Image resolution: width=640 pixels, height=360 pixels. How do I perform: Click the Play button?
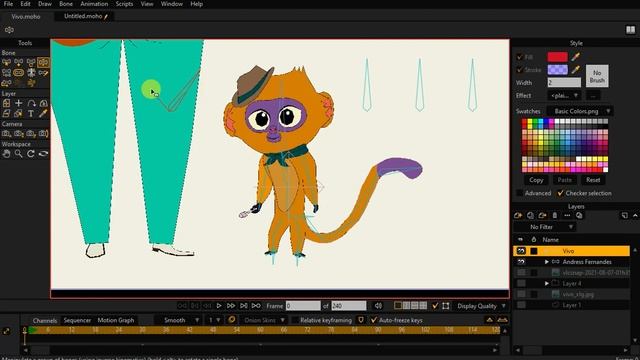point(219,306)
